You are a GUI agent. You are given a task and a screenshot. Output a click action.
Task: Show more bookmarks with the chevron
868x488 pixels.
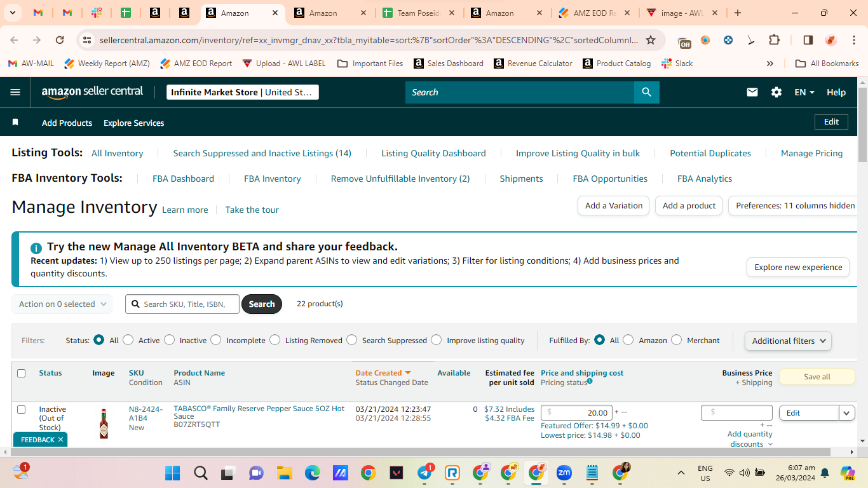[770, 64]
